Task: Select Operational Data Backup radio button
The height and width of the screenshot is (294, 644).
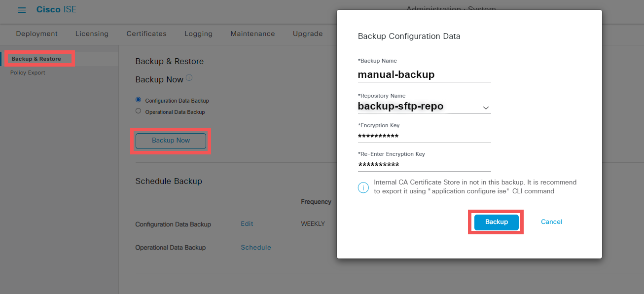Action: click(138, 111)
